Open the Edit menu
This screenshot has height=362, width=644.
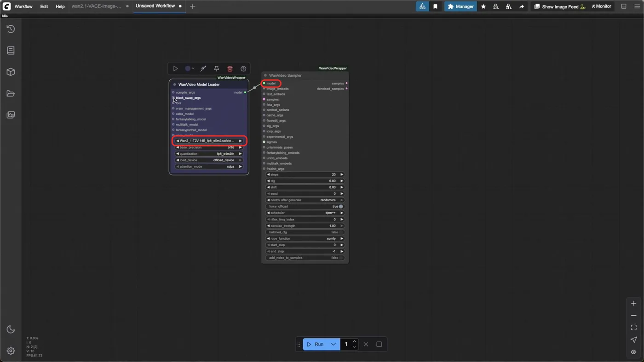(x=44, y=6)
